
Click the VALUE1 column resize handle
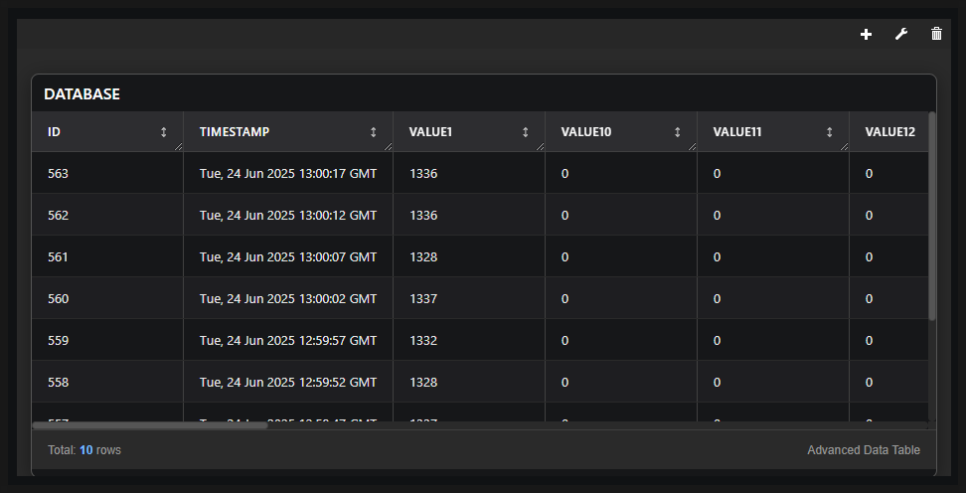(540, 147)
